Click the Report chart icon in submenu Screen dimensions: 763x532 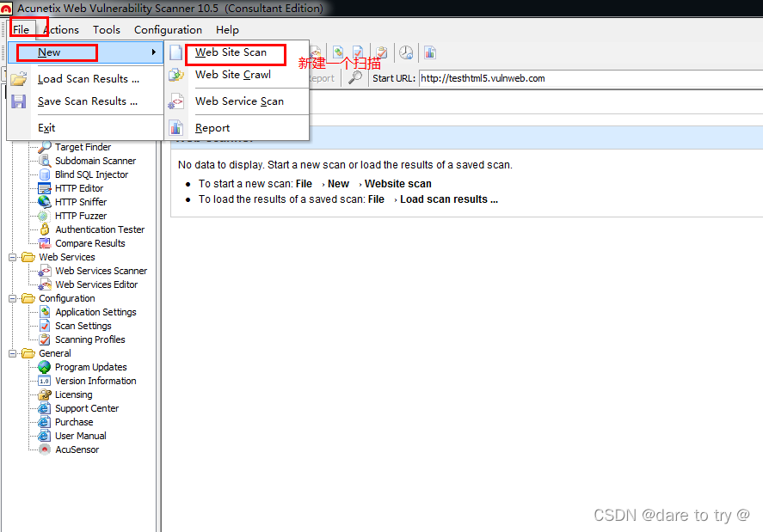point(175,128)
